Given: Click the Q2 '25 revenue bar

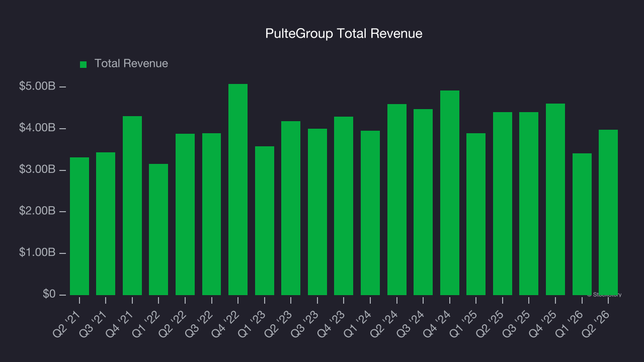Looking at the screenshot, I should (503, 204).
